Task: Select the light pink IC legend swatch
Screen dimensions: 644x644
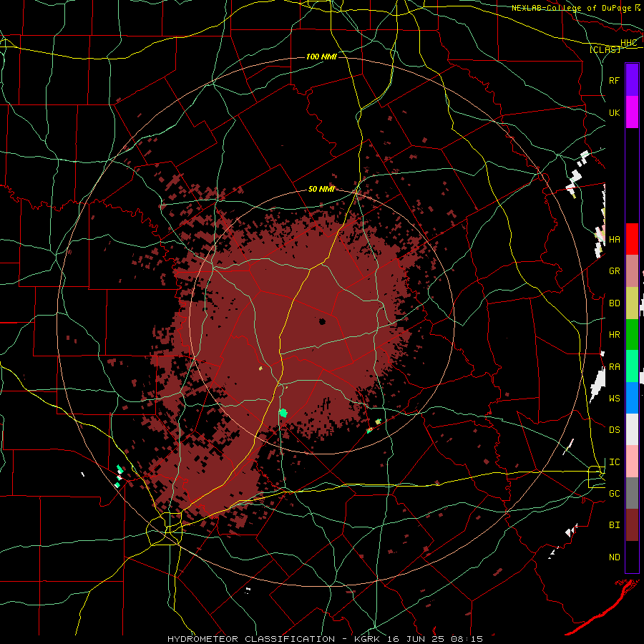Action: click(x=632, y=462)
